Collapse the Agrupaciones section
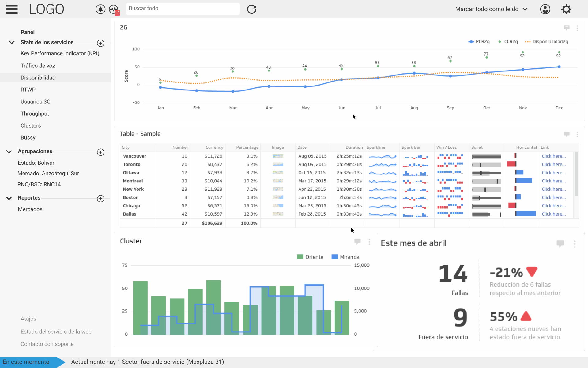Image resolution: width=588 pixels, height=368 pixels. point(9,152)
